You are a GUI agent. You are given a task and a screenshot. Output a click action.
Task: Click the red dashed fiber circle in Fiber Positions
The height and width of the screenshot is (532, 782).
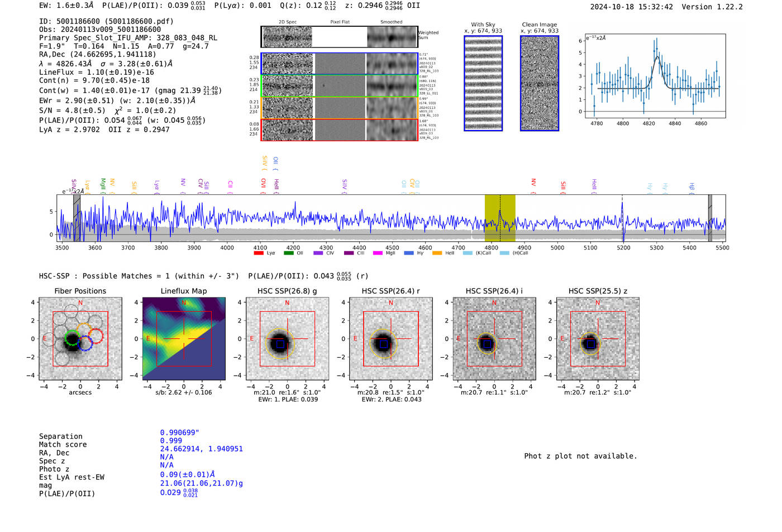pos(96,336)
